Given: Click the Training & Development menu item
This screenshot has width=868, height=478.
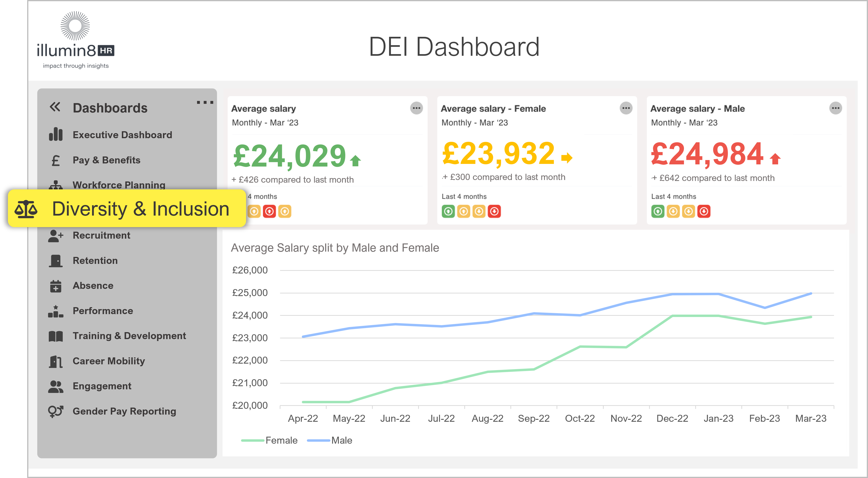Looking at the screenshot, I should pyautogui.click(x=129, y=336).
